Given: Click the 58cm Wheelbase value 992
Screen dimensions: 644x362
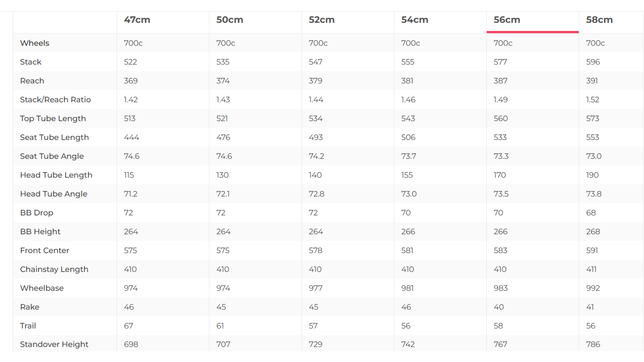Looking at the screenshot, I should point(593,288).
